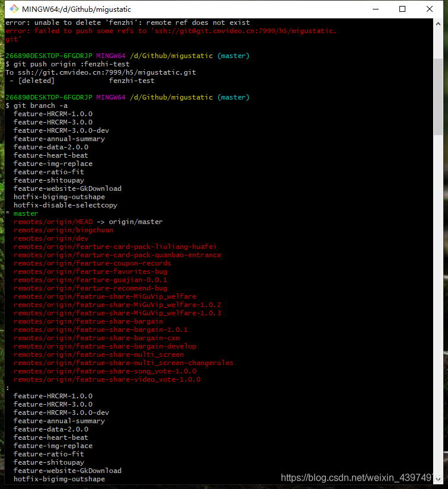The height and width of the screenshot is (489, 448).
Task: Click the first 'hotfix-bigimg-outshape' branch entry
Action: [x=59, y=197]
